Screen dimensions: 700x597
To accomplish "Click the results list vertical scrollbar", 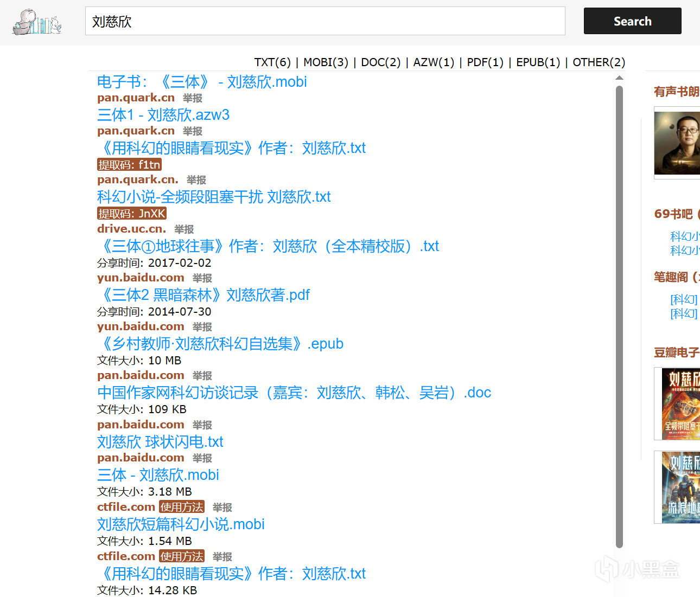I will point(619,317).
